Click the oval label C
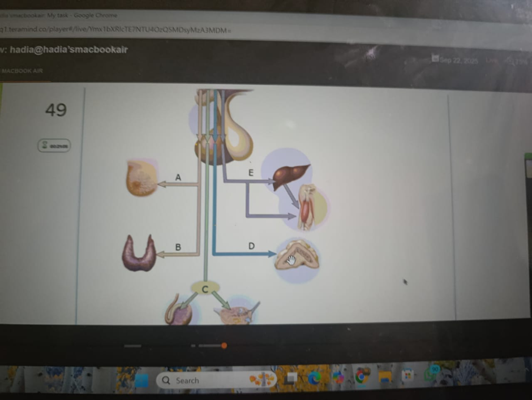532x400 pixels. [205, 289]
